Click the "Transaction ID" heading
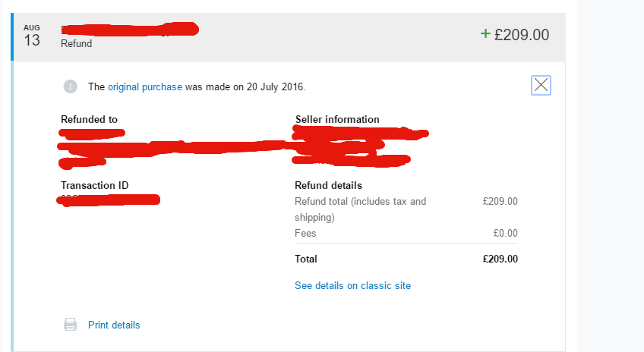The image size is (644, 352). click(94, 185)
